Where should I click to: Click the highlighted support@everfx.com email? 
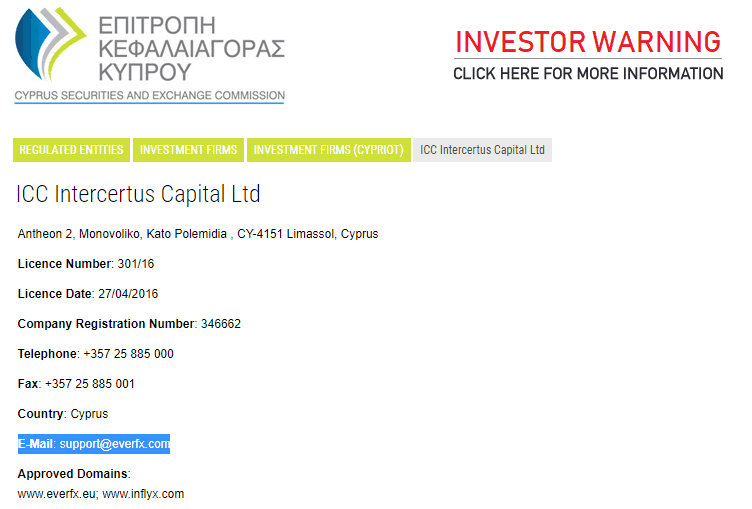114,444
